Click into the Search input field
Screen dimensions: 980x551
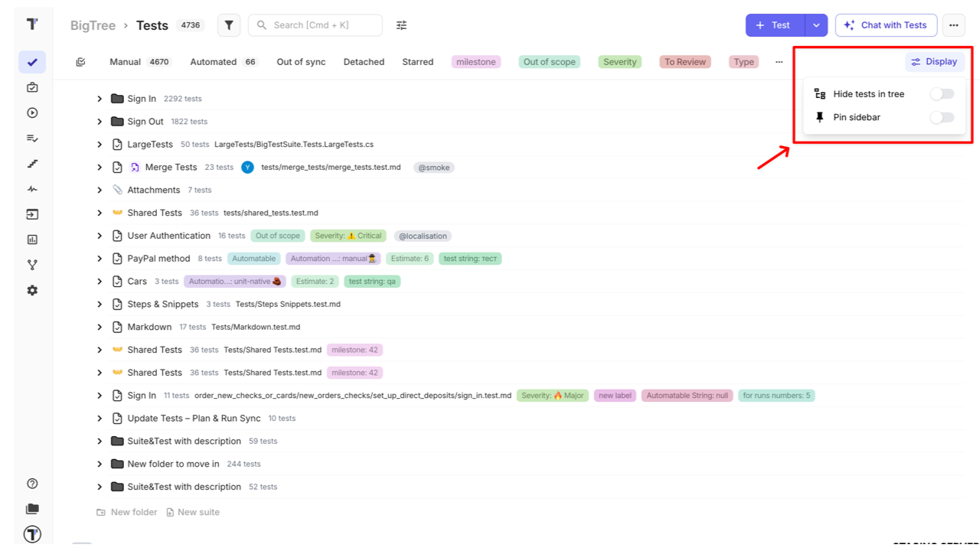click(x=322, y=25)
